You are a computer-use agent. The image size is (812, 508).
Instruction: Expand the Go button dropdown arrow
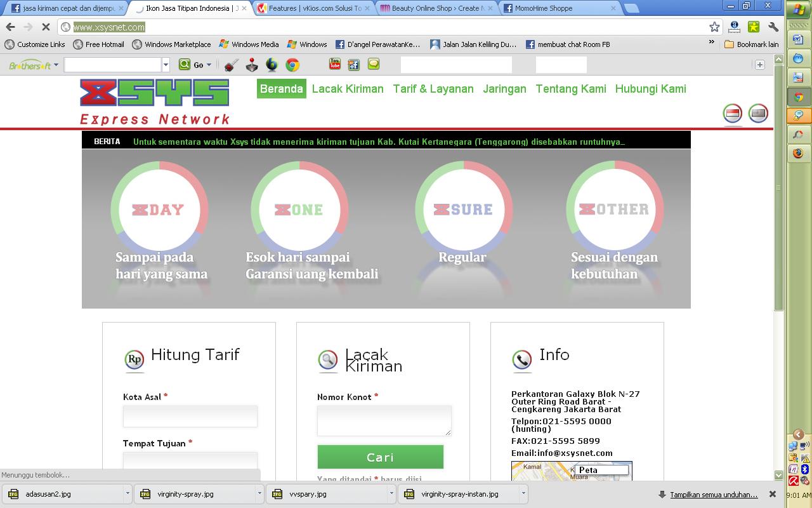(209, 65)
